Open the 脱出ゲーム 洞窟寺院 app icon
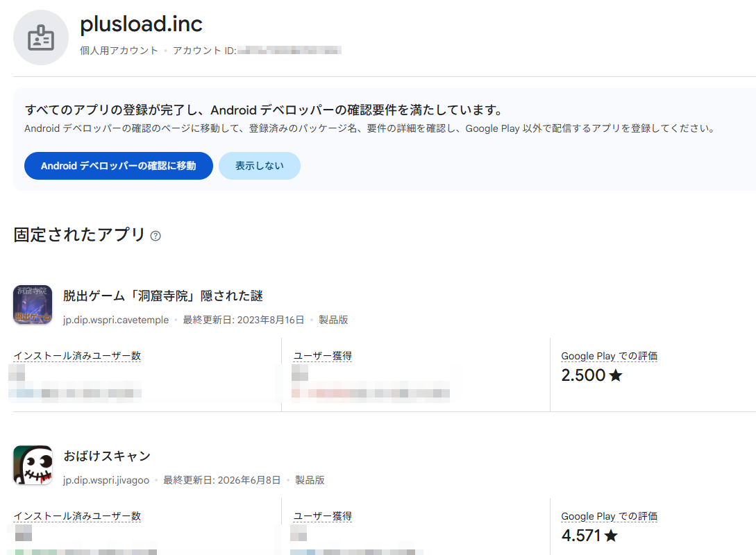756x555 pixels. (33, 305)
